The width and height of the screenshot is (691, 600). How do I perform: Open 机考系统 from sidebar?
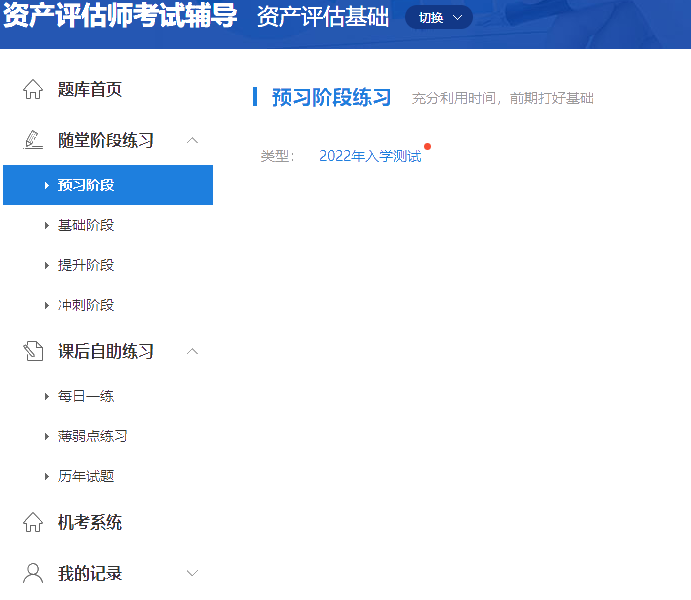coord(89,522)
